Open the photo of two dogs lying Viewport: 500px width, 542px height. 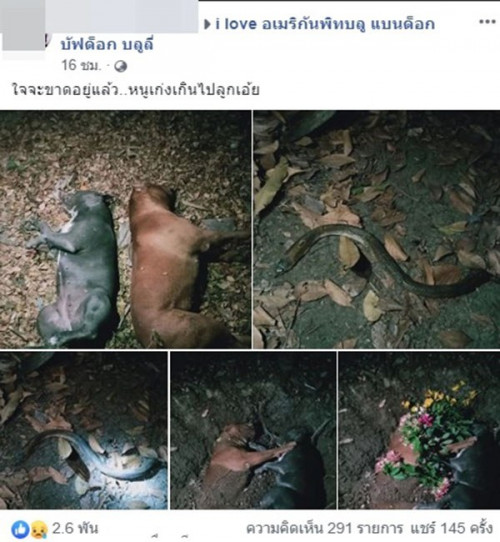pos(125,229)
